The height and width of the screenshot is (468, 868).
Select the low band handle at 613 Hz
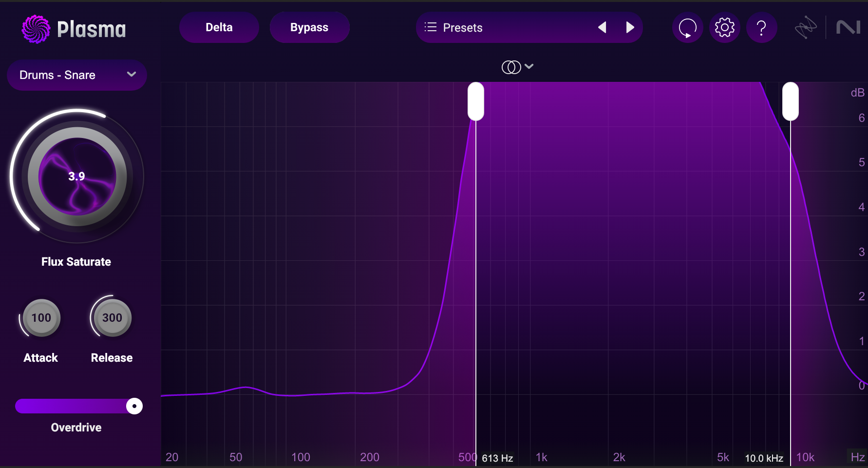tap(476, 101)
